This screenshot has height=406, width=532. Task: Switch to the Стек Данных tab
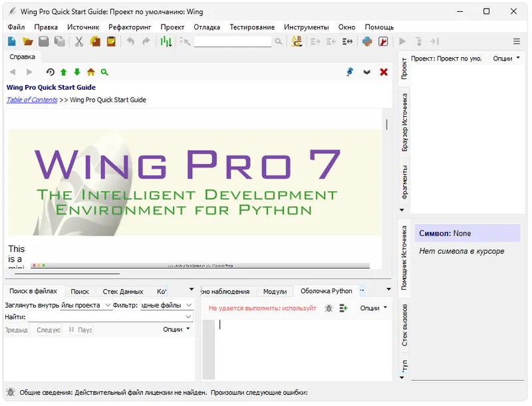point(123,292)
